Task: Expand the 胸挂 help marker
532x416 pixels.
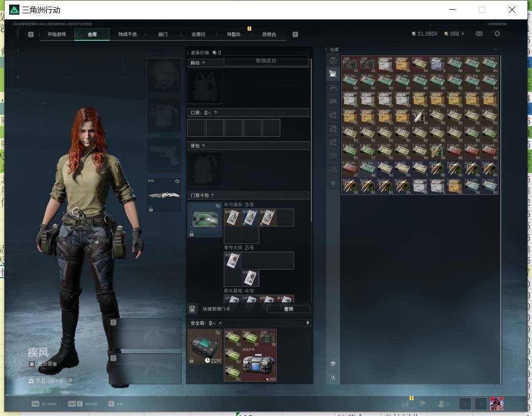Action: (x=203, y=63)
